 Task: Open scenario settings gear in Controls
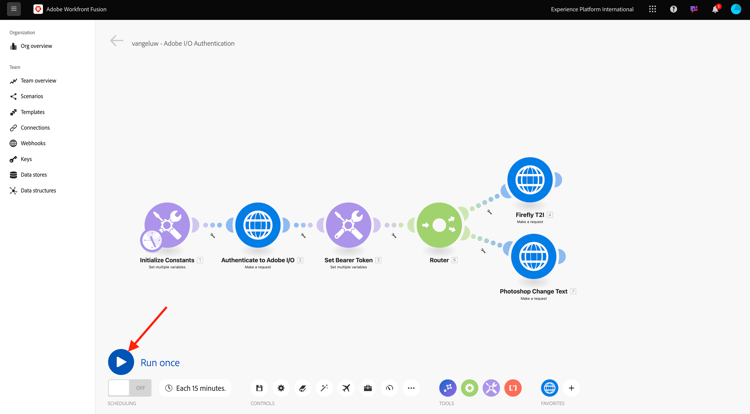281,388
